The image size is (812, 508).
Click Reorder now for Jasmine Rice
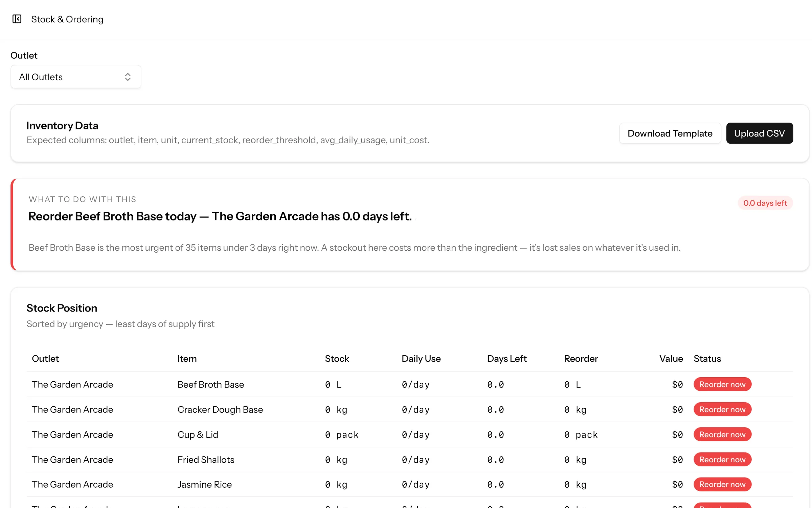[x=722, y=484]
